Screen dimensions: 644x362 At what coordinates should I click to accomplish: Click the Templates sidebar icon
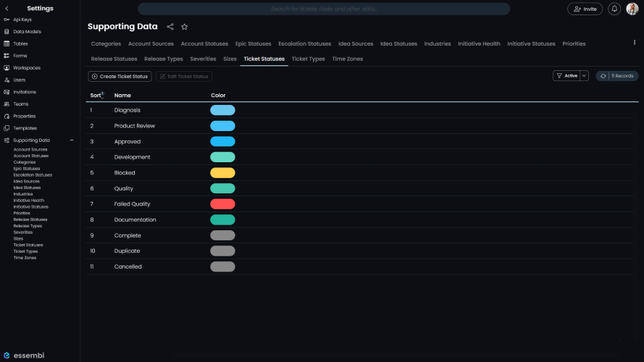[x=7, y=128]
